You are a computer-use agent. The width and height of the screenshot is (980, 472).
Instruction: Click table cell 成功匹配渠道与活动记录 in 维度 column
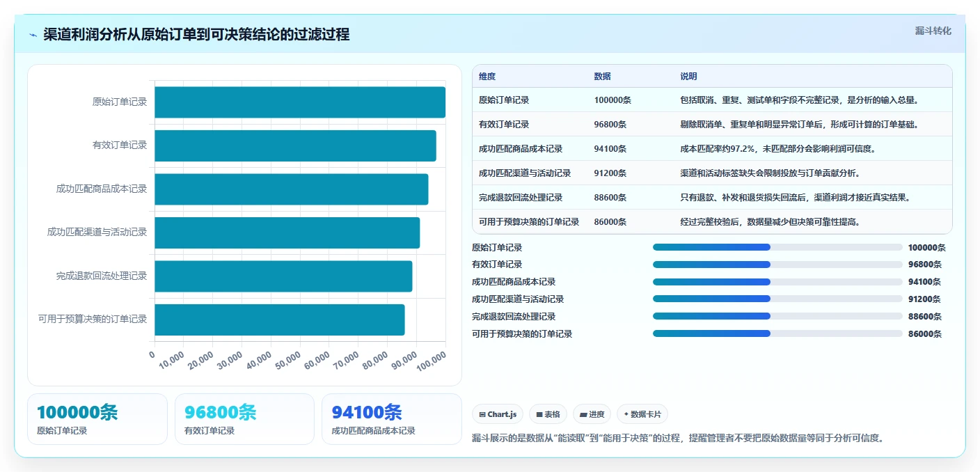pyautogui.click(x=525, y=173)
